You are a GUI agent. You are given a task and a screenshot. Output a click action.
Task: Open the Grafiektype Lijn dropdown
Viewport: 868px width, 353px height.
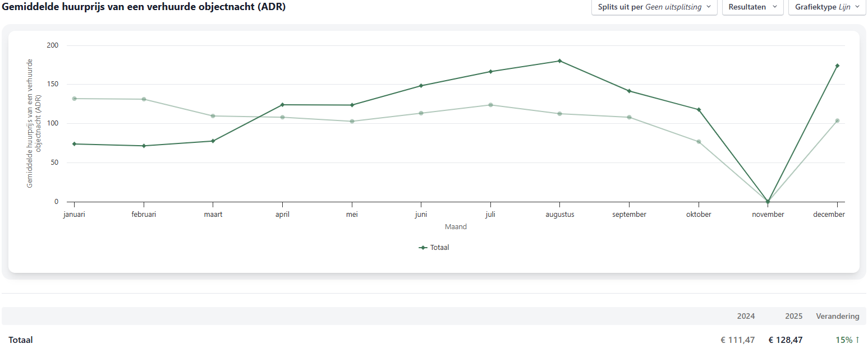[827, 7]
